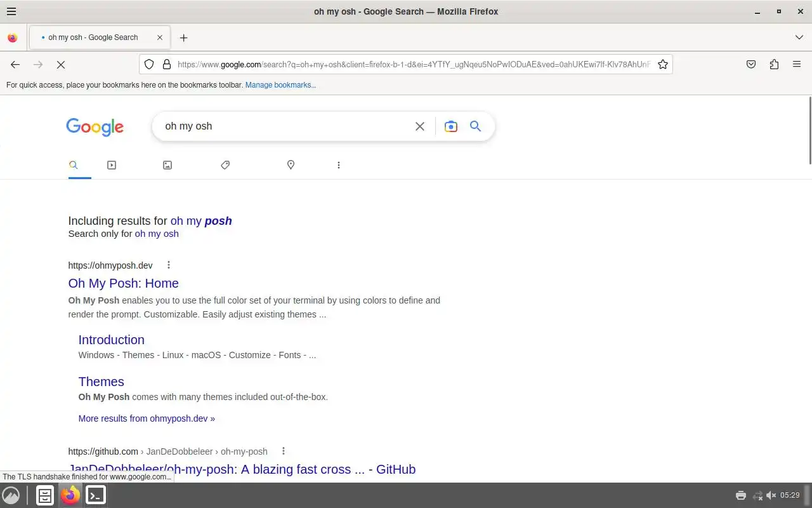
Task: Click the Manage bookmarks link
Action: coord(280,85)
